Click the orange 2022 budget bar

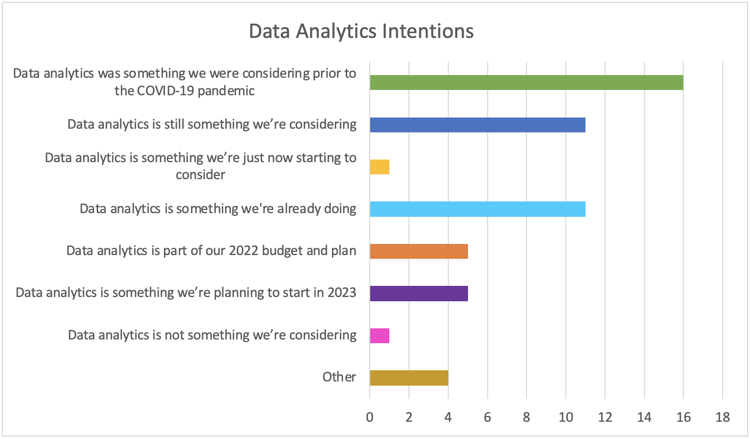(419, 251)
